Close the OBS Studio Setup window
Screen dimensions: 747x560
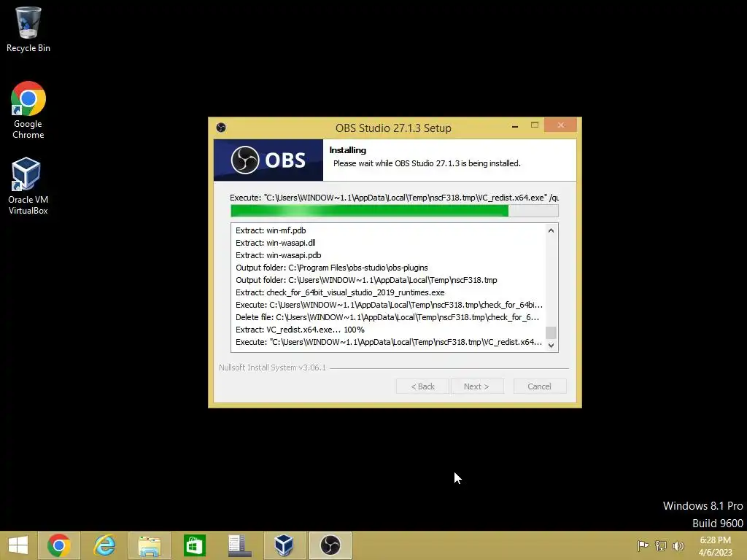pos(561,125)
